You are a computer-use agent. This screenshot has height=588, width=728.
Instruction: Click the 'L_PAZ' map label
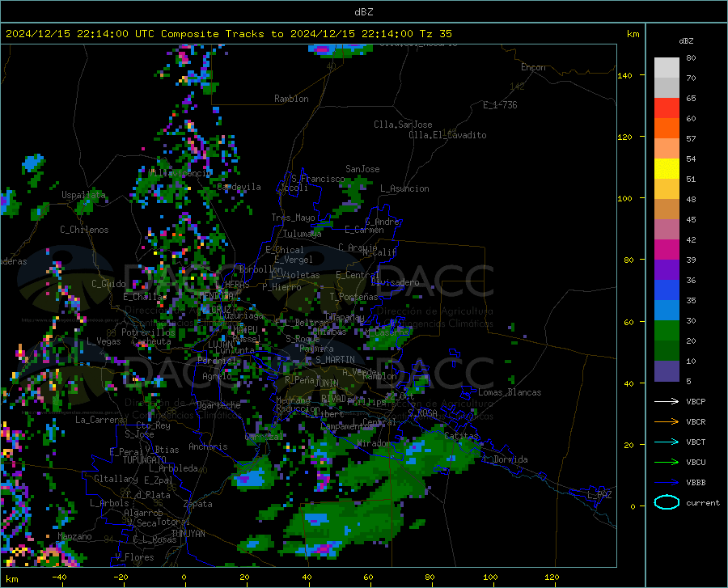599,495
